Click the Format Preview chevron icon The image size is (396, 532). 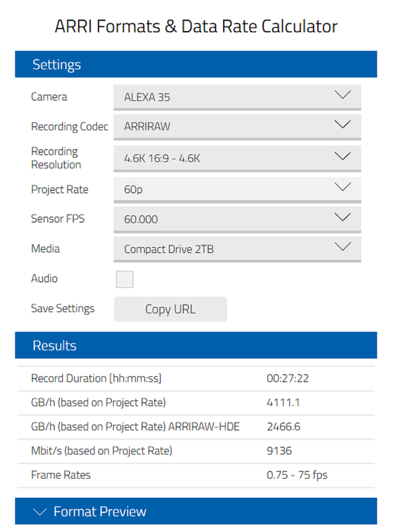coord(40,511)
